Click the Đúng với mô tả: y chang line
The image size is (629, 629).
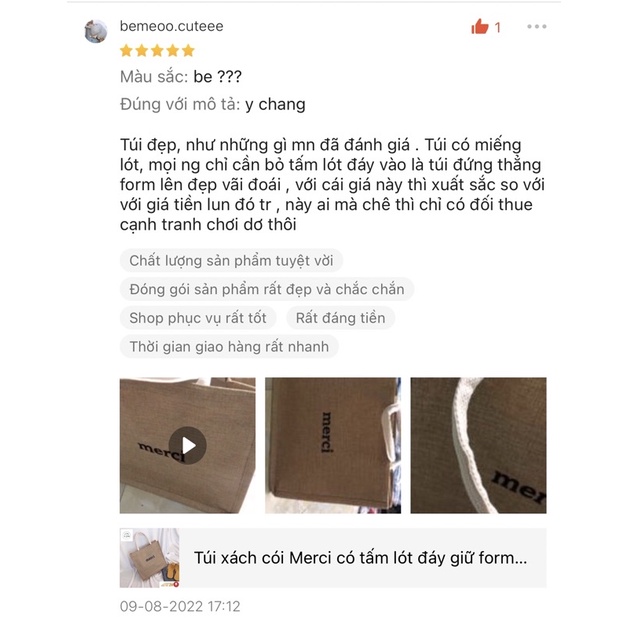pos(213,105)
